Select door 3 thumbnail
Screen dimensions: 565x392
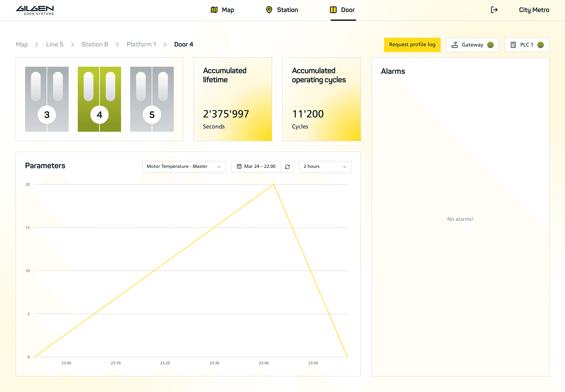[x=47, y=99]
